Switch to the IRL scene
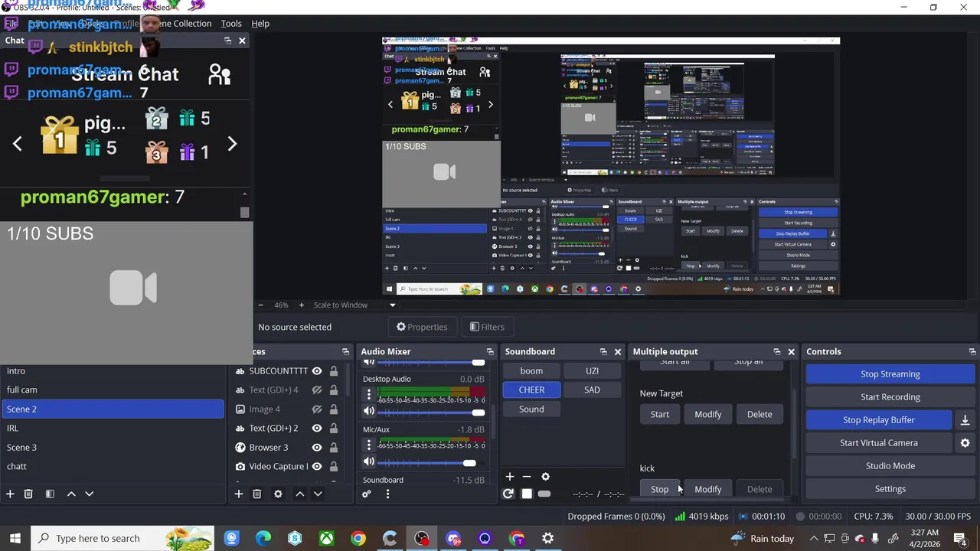 [112, 429]
